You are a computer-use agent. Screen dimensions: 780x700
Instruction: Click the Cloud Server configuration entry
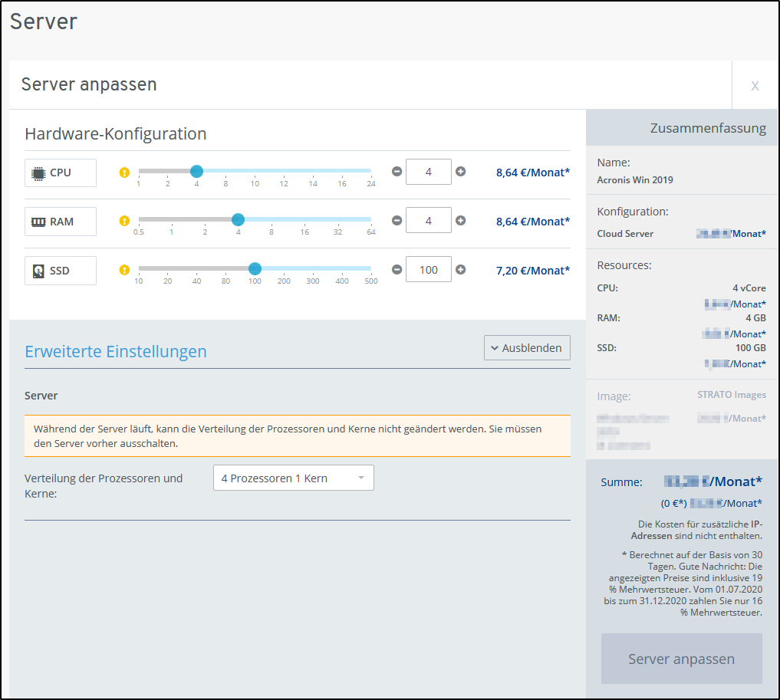pos(625,234)
